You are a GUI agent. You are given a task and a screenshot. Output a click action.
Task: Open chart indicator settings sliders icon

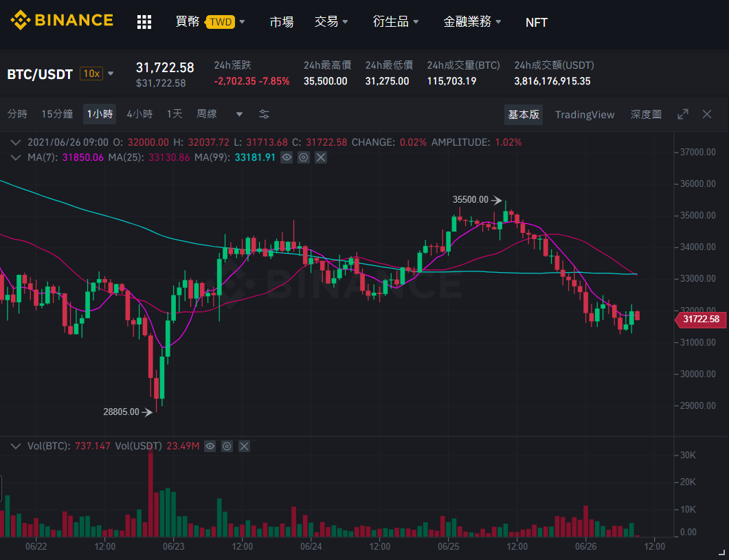point(264,115)
